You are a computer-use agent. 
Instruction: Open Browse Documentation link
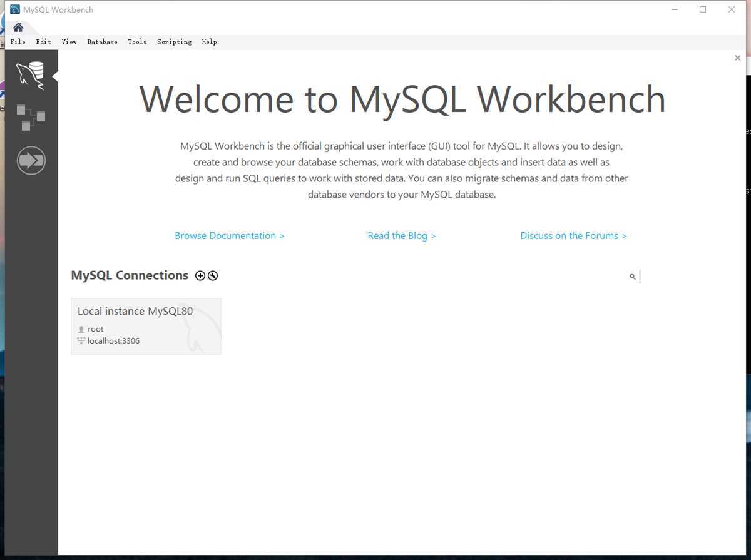click(230, 236)
